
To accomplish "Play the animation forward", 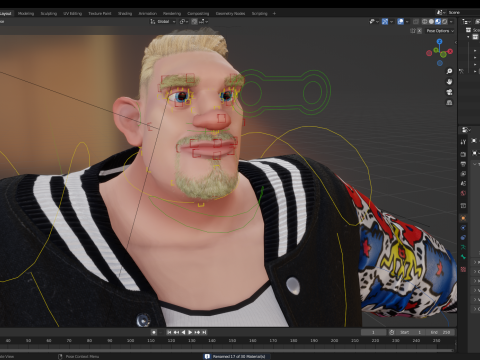I will tap(190, 332).
